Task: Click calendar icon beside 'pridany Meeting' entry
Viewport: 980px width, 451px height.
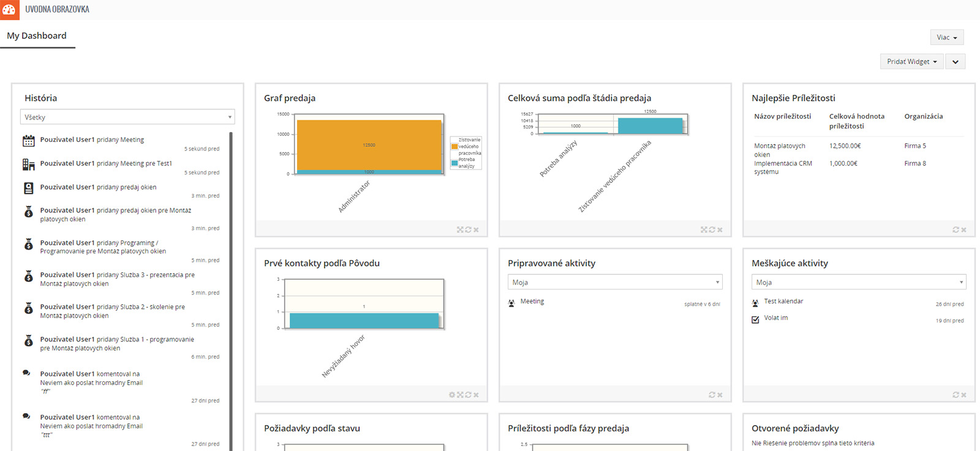Action: click(x=29, y=141)
